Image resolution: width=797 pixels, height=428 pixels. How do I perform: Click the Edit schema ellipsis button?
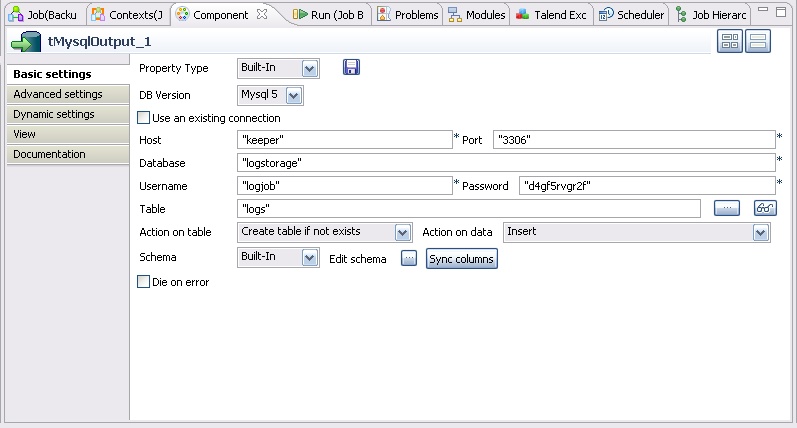tap(408, 258)
